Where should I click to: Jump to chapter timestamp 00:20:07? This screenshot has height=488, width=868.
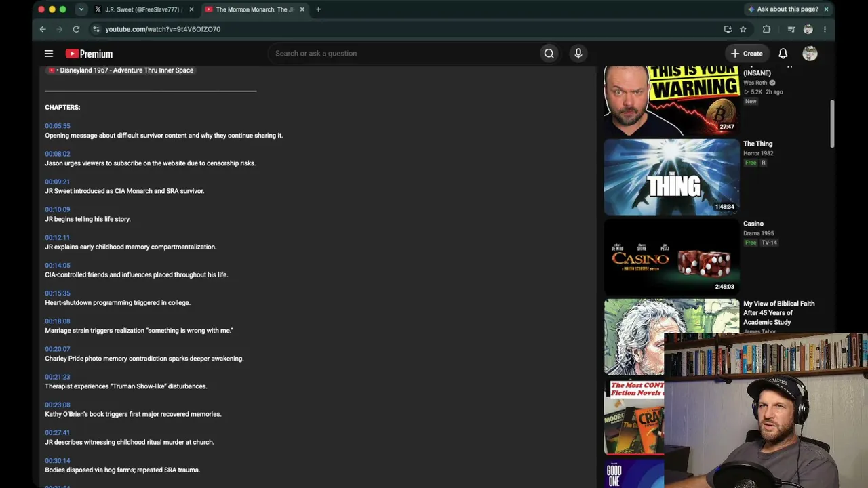click(58, 349)
